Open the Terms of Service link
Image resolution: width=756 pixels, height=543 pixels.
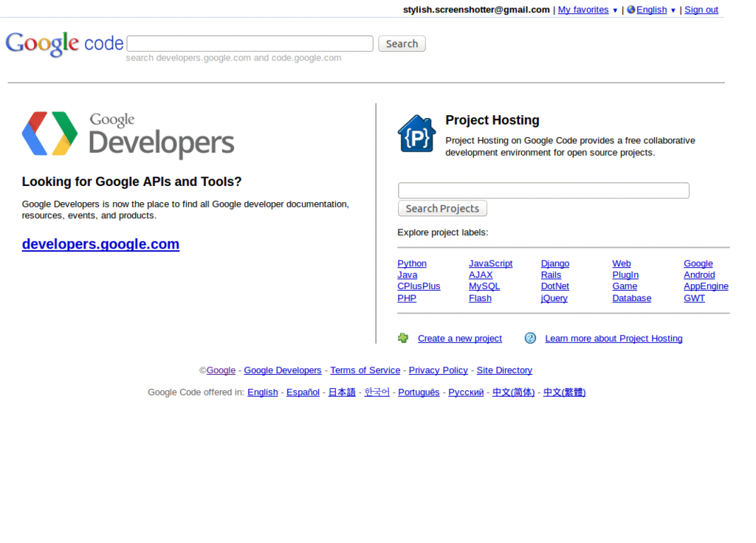point(365,370)
